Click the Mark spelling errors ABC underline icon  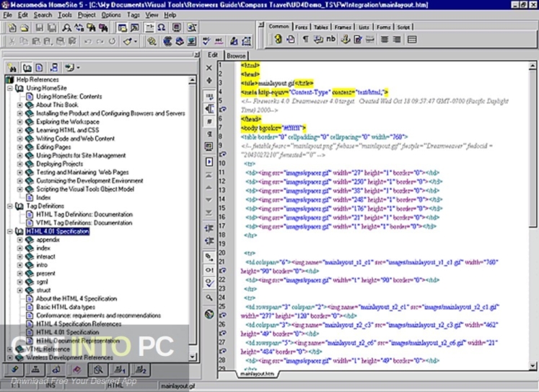tap(219, 42)
